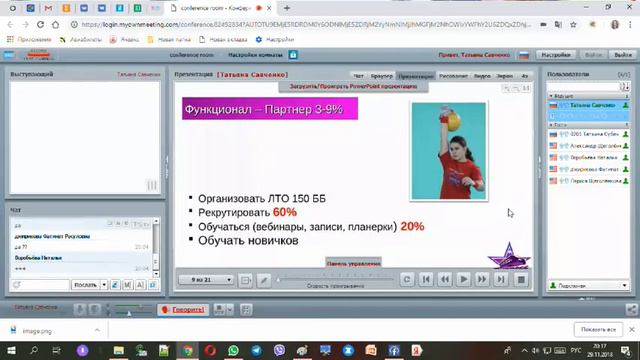
Task: Select user 'Воробьёва Наталья' in list
Action: tap(589, 158)
